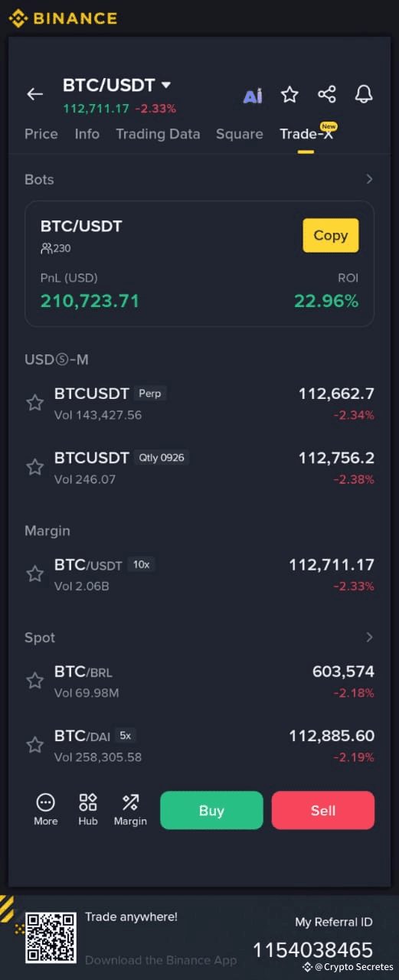Viewport: 399px width, 980px height.
Task: Switch to the Trading Data tab
Action: tap(158, 134)
